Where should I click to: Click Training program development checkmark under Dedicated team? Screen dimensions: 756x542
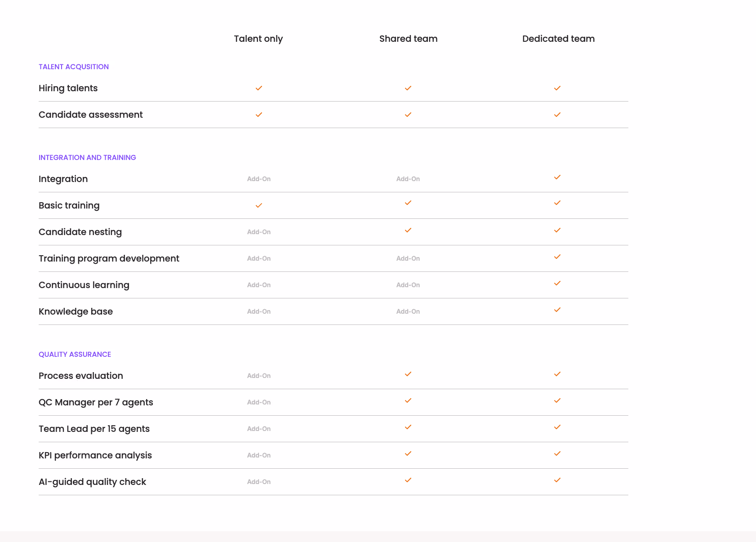point(557,257)
